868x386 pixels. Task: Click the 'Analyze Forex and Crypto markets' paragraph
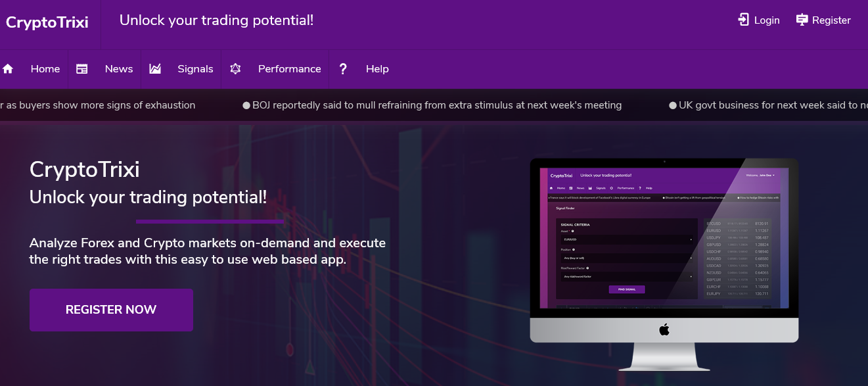pyautogui.click(x=208, y=251)
